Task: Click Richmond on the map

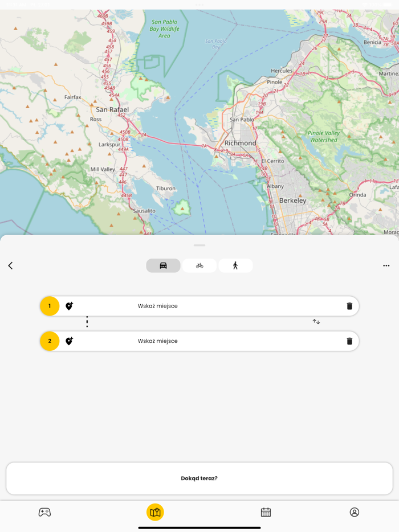Action: [240, 143]
